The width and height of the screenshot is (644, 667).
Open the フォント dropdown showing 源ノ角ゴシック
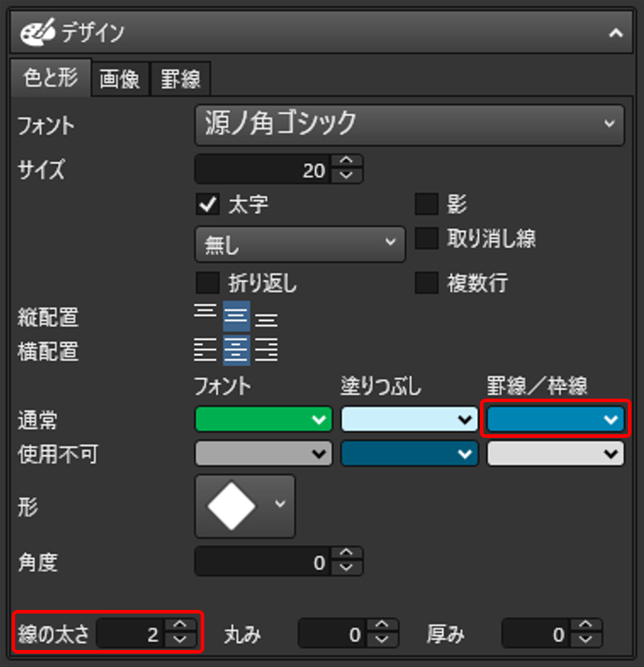pyautogui.click(x=409, y=125)
